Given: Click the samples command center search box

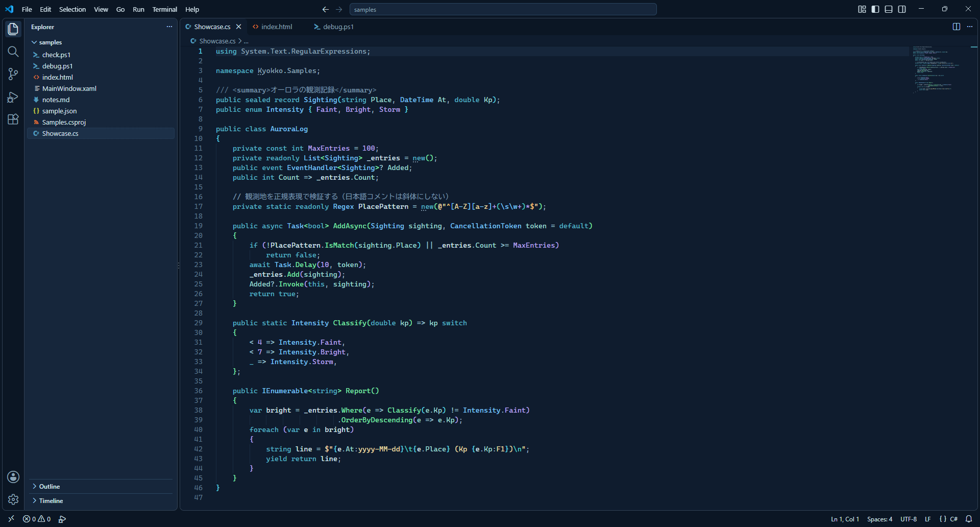Looking at the screenshot, I should coord(503,9).
